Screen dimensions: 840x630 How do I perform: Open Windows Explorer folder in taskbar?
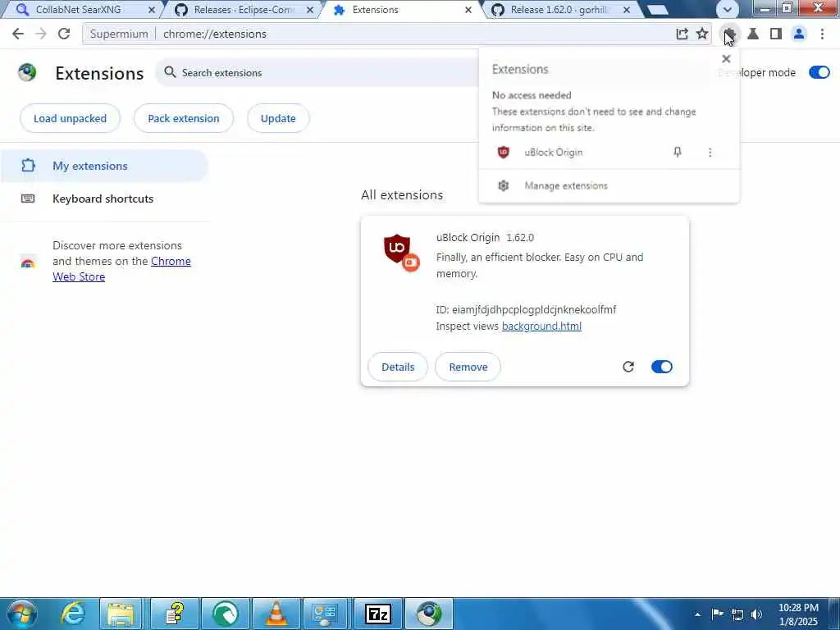pos(121,614)
